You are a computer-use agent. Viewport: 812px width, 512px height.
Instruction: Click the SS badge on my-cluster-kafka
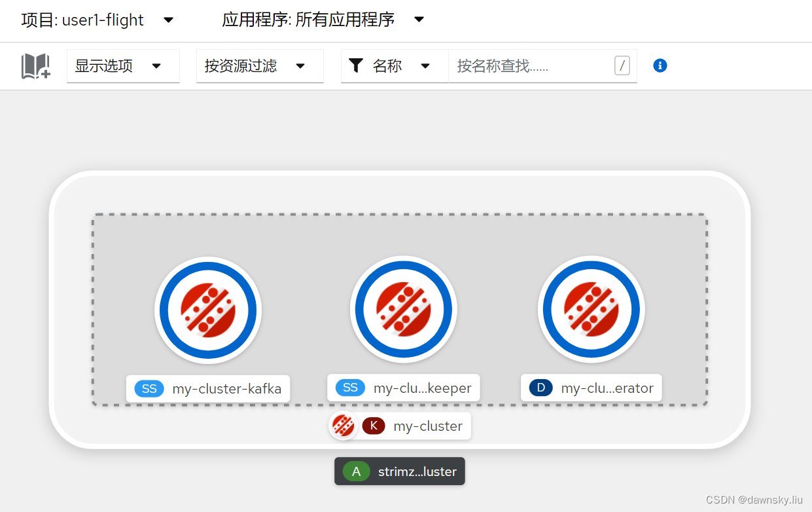click(x=149, y=389)
